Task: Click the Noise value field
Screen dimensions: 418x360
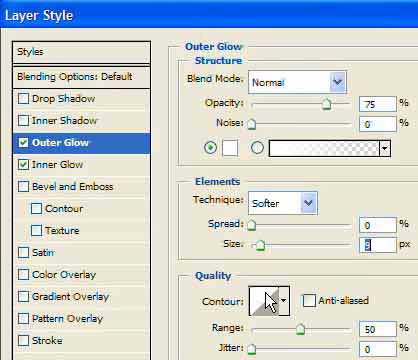Action: (378, 124)
